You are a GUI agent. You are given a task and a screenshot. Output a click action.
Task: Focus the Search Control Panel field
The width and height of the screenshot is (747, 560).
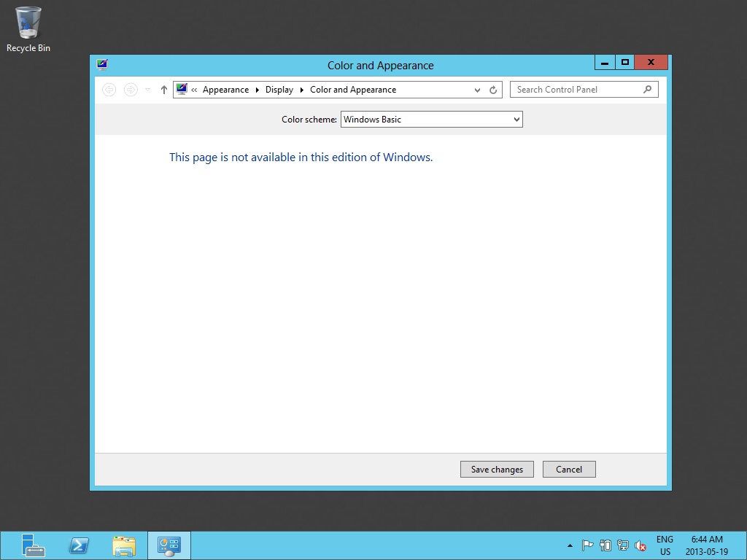[584, 90]
